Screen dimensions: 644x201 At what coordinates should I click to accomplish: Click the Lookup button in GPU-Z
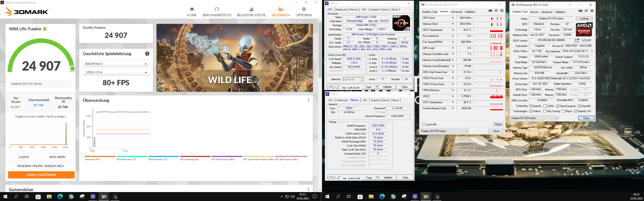[x=584, y=19]
